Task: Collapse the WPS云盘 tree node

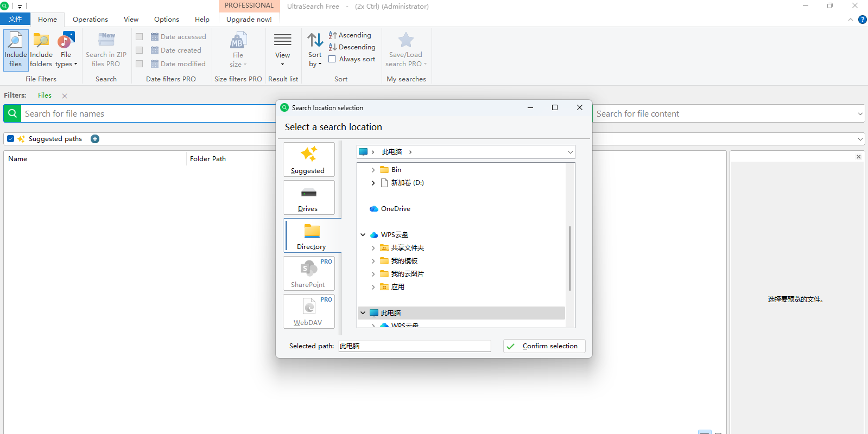Action: 363,235
